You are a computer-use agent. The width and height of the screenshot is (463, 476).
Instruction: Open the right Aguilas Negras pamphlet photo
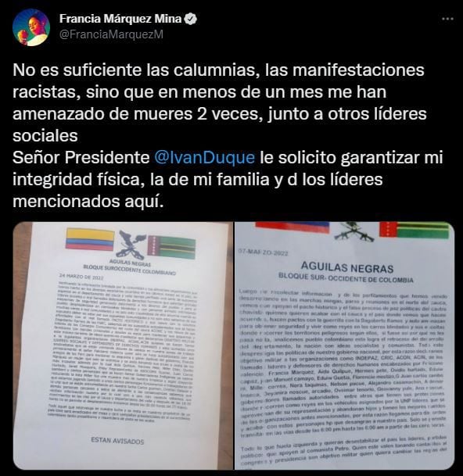(344, 345)
